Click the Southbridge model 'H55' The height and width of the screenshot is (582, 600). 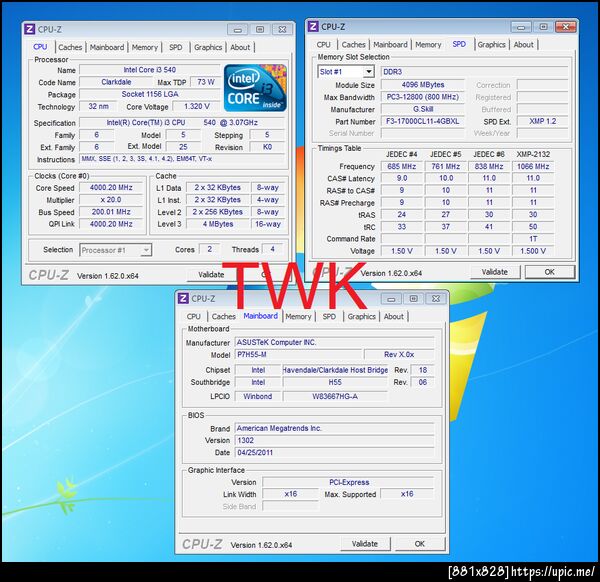pyautogui.click(x=335, y=382)
